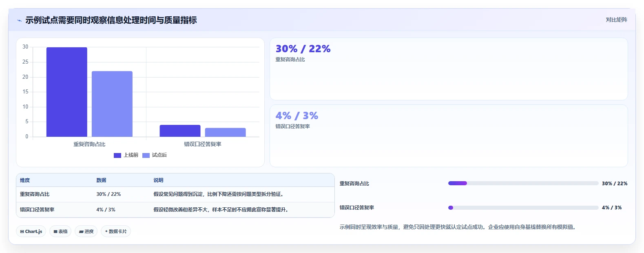
Task: Click 错误口径答复率 label beside progress bar
Action: pyautogui.click(x=357, y=208)
